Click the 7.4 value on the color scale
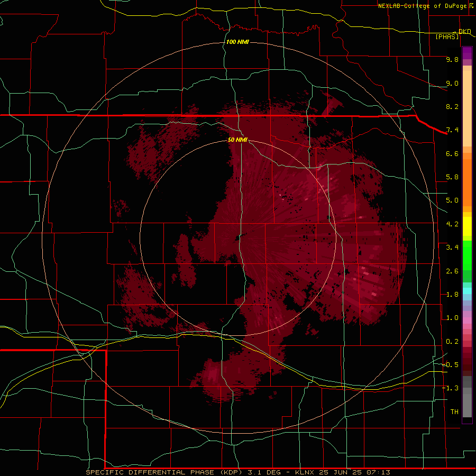 [x=452, y=130]
